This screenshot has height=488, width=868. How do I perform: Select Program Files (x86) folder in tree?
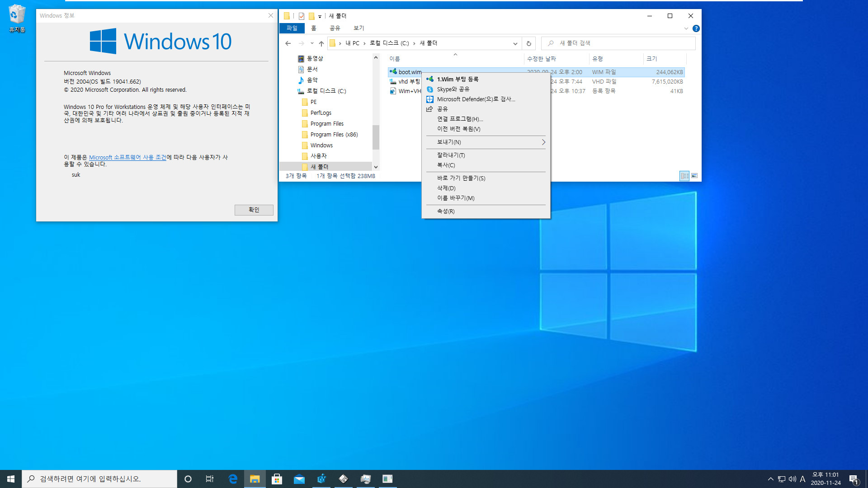coord(334,135)
